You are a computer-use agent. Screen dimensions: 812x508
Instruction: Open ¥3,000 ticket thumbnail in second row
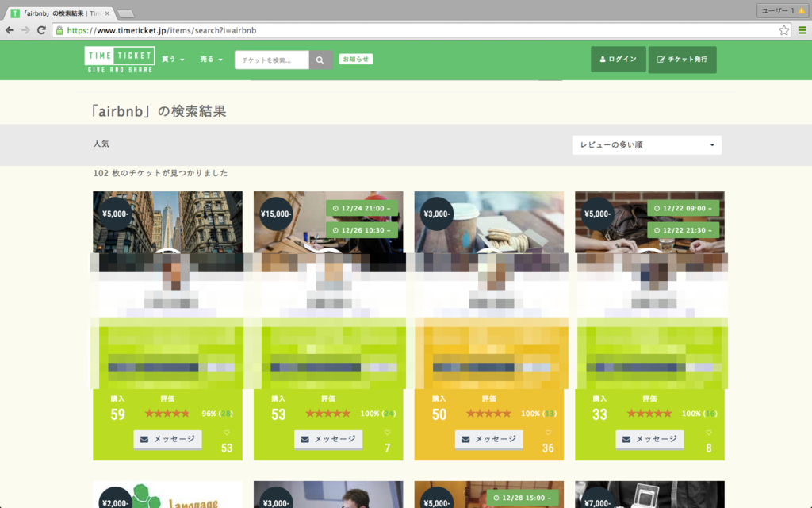pyautogui.click(x=328, y=495)
